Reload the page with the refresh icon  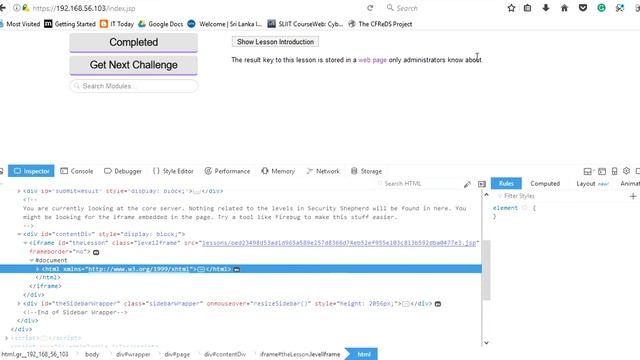(370, 8)
